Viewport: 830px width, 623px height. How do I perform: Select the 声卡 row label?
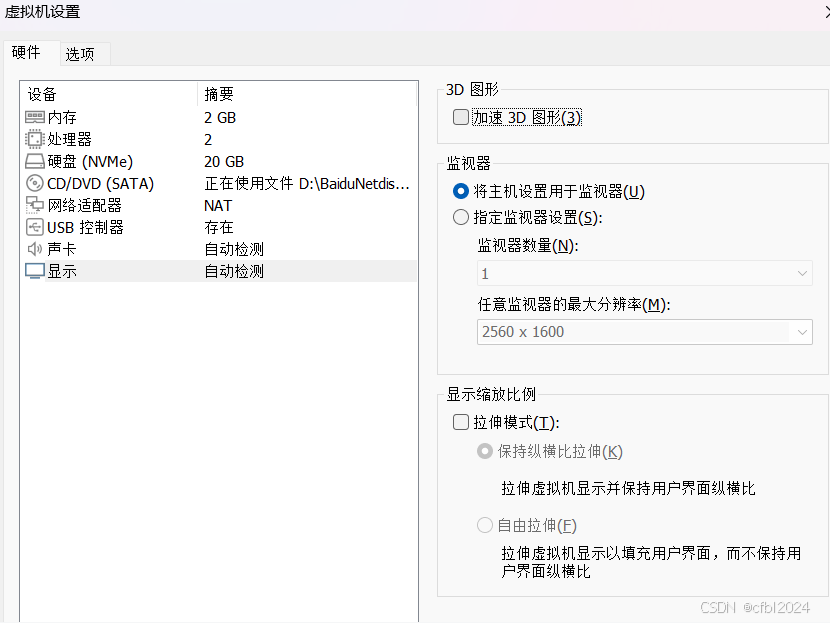[x=62, y=249]
